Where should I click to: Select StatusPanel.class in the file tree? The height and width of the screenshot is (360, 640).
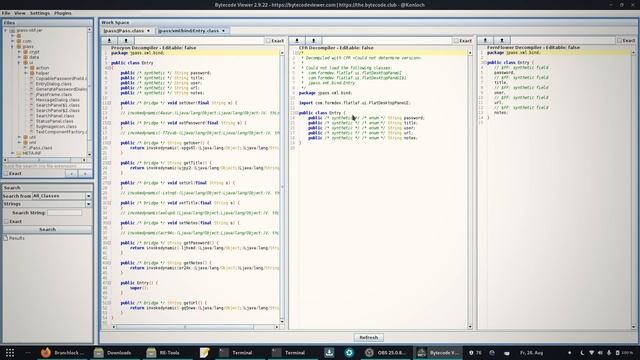pos(54,121)
